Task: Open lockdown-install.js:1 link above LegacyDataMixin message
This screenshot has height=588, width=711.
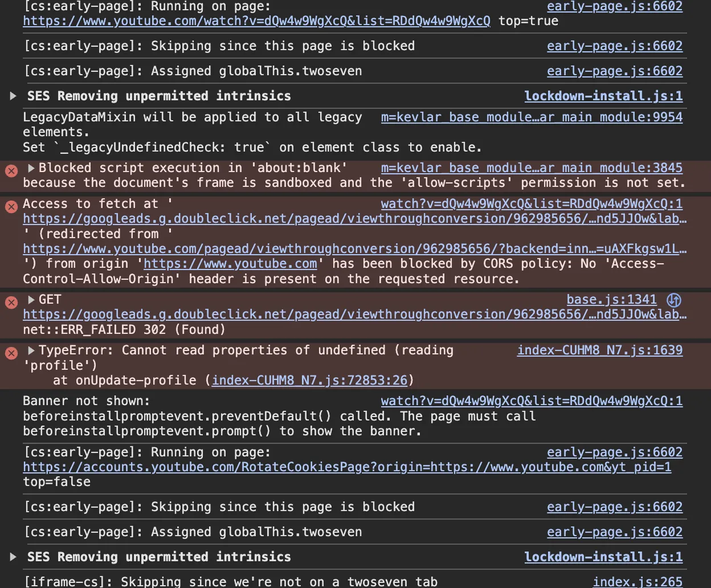Action: [603, 96]
